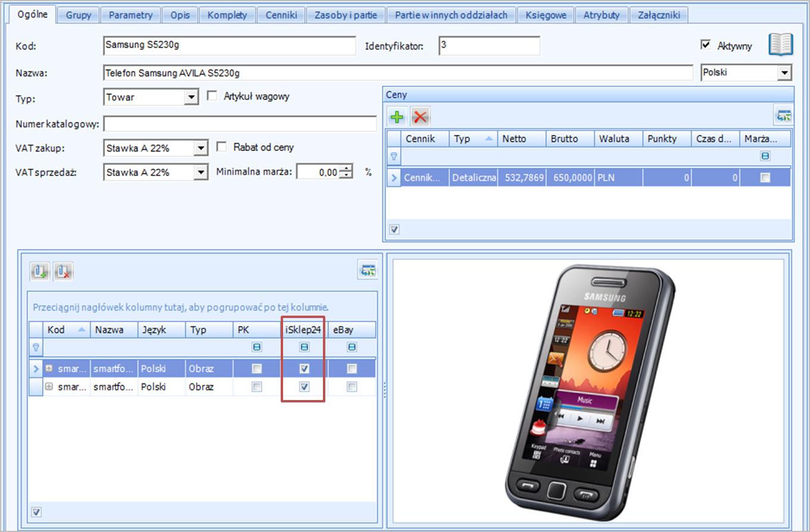Sort by the Kod column header
810x532 pixels.
[67, 329]
